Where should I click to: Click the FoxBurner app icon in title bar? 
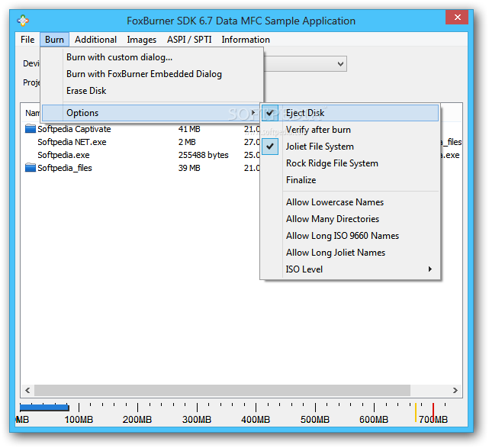tap(23, 21)
